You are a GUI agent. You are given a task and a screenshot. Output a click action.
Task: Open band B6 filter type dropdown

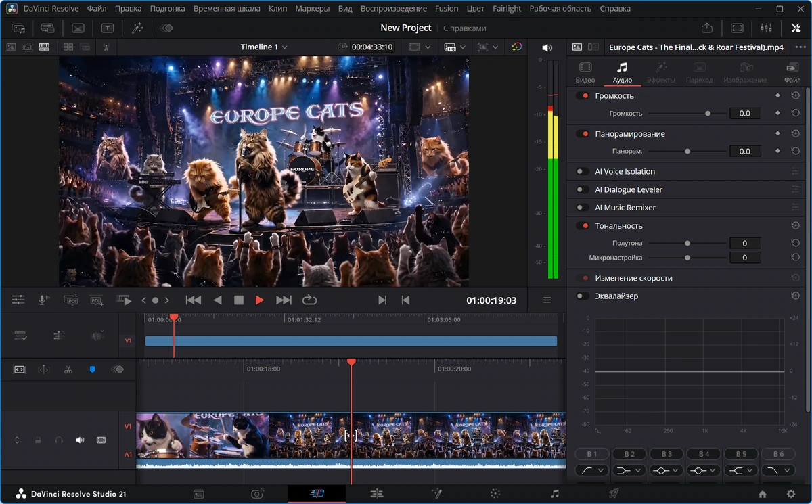point(778,470)
